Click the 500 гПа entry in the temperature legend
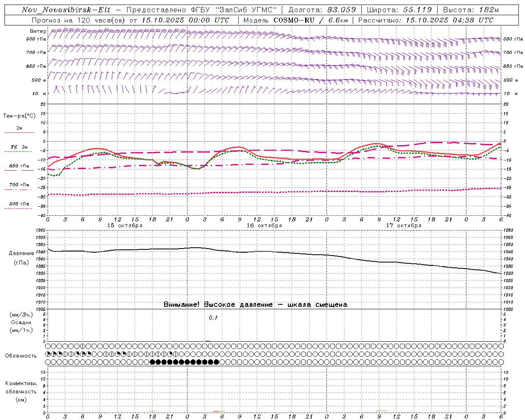 19,204
